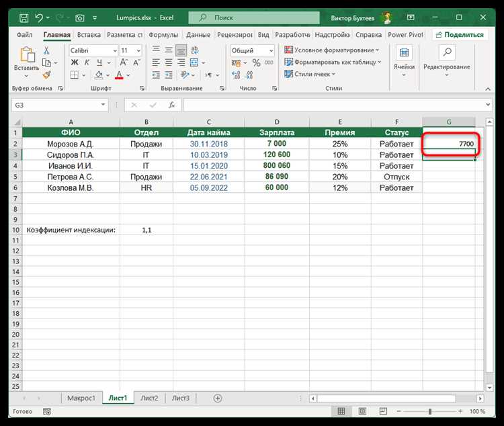Open Cell Styles (Стили ячеек) menu
504x426 pixels.
(310, 74)
